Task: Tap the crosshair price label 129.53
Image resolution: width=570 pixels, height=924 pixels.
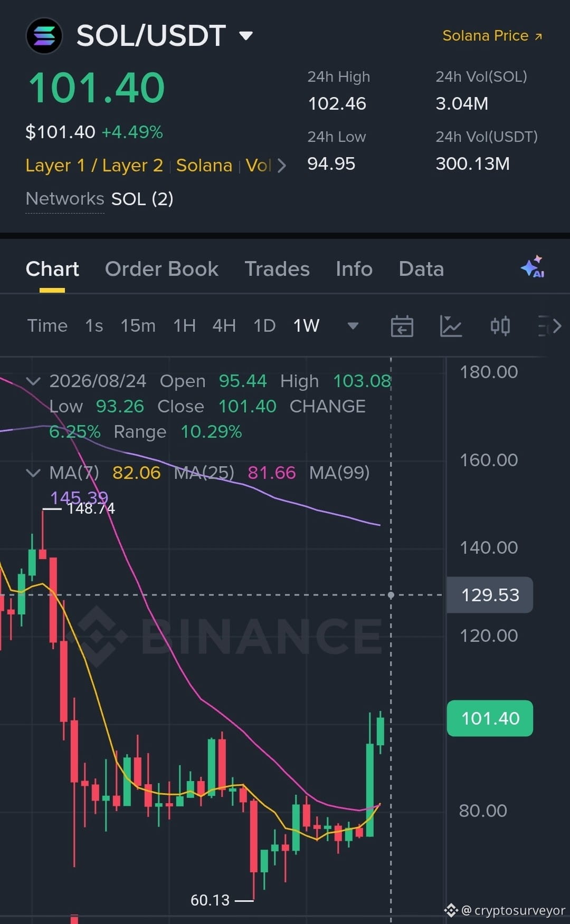Action: point(490,595)
